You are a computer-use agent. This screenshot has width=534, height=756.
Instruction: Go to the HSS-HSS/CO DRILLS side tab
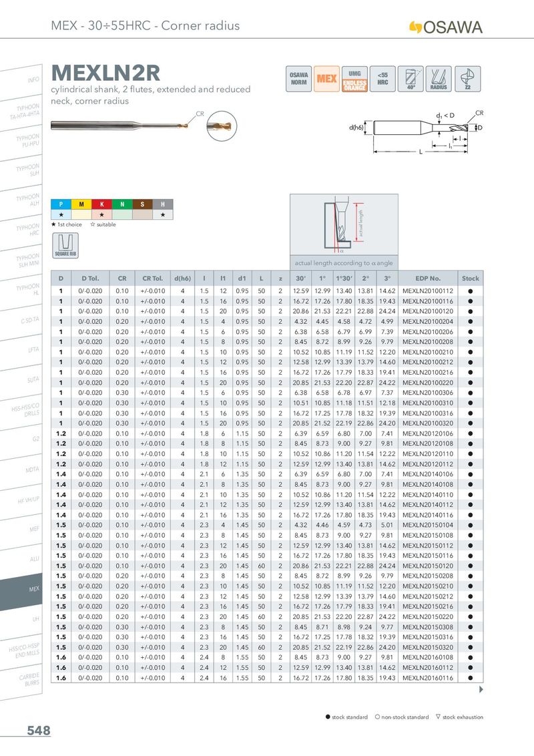coord(21,411)
